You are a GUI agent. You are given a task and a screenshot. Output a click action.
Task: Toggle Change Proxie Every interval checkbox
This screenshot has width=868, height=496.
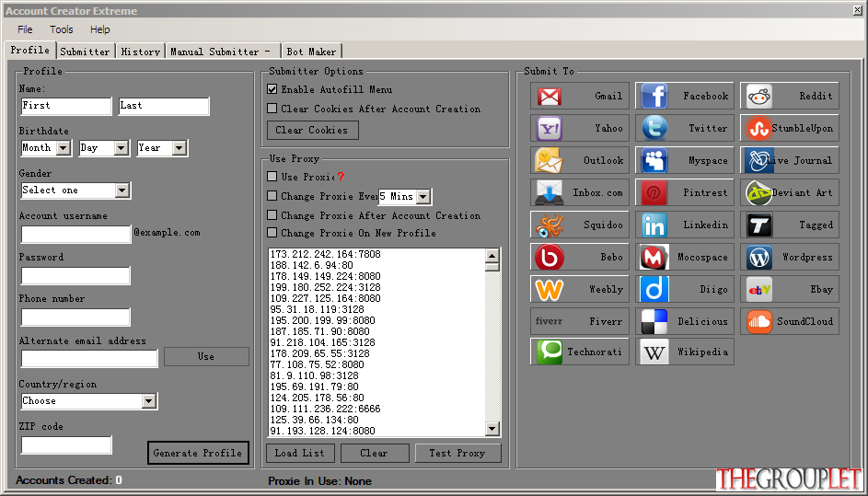pyautogui.click(x=272, y=195)
